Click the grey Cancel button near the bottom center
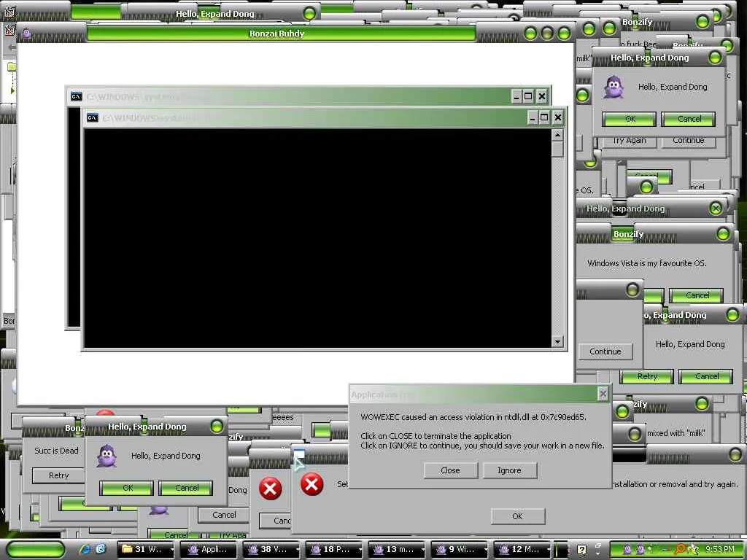747x560 pixels. pyautogui.click(x=224, y=515)
